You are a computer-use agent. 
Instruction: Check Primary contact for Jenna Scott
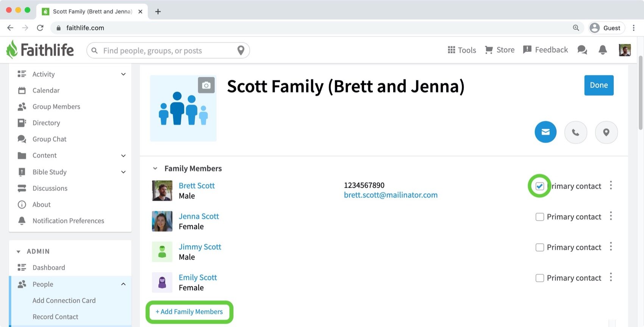540,217
